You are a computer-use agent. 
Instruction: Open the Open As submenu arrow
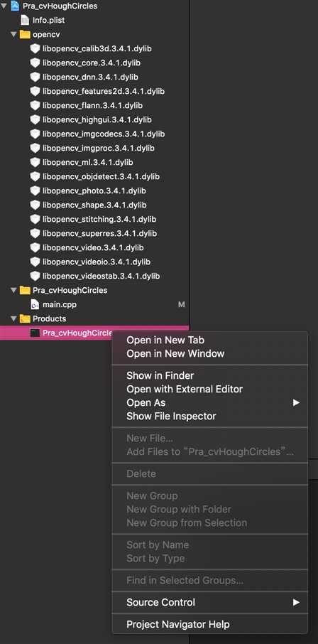[x=296, y=403]
